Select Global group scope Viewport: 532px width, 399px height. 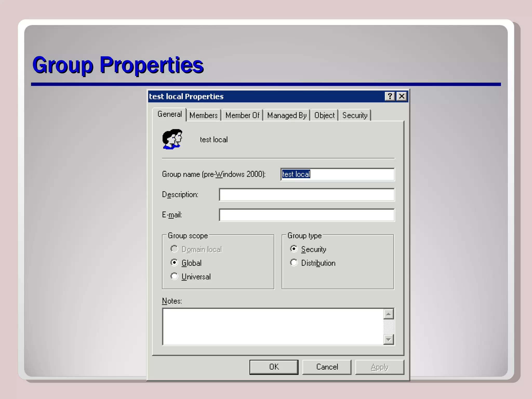(x=186, y=263)
